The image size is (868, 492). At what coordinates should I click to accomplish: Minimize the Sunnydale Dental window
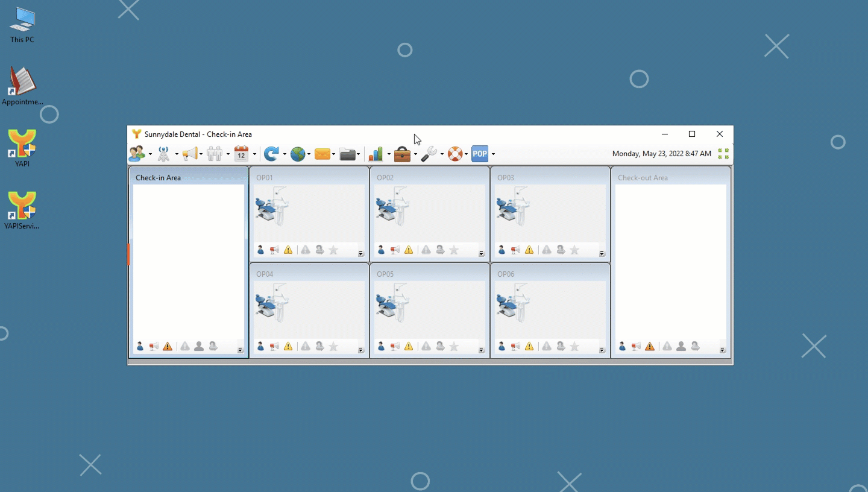(665, 134)
